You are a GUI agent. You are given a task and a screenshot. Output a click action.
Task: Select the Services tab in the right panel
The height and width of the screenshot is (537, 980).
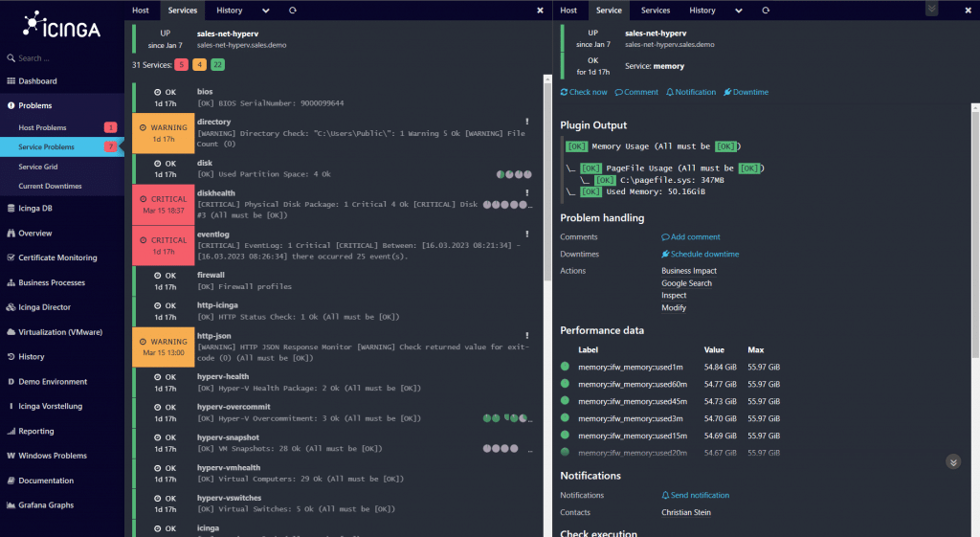pyautogui.click(x=656, y=11)
